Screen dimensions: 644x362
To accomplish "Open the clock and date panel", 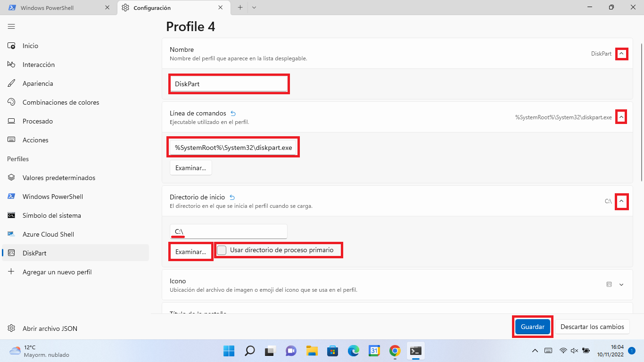I will pyautogui.click(x=610, y=351).
